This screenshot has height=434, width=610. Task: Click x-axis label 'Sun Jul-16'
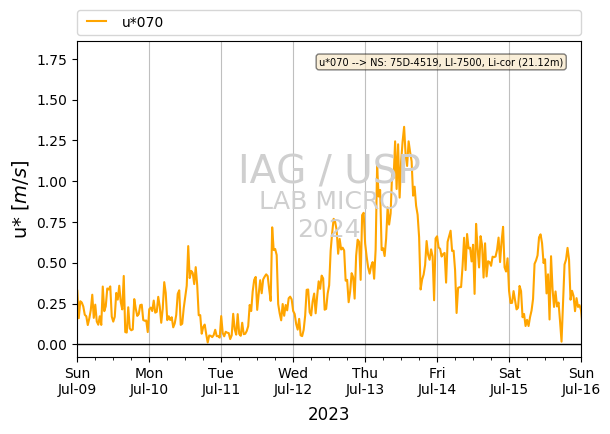pos(581,381)
